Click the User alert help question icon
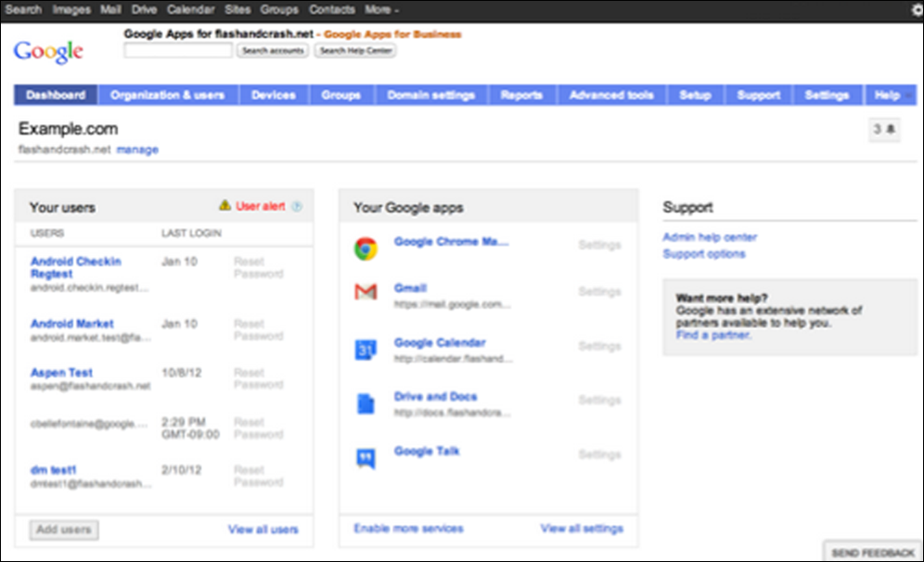The height and width of the screenshot is (562, 924). [x=297, y=207]
